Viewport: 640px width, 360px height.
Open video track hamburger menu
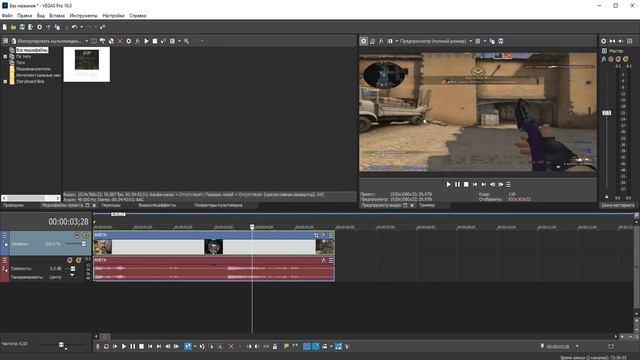pyautogui.click(x=4, y=236)
